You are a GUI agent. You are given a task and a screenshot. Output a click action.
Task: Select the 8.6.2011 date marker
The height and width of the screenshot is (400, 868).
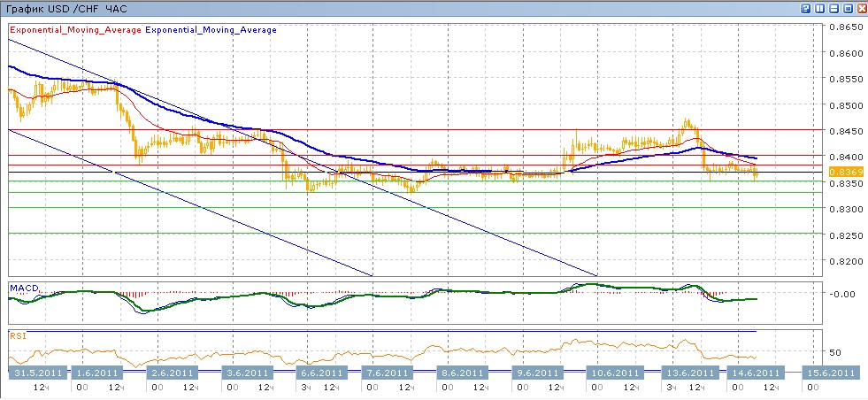coord(460,373)
